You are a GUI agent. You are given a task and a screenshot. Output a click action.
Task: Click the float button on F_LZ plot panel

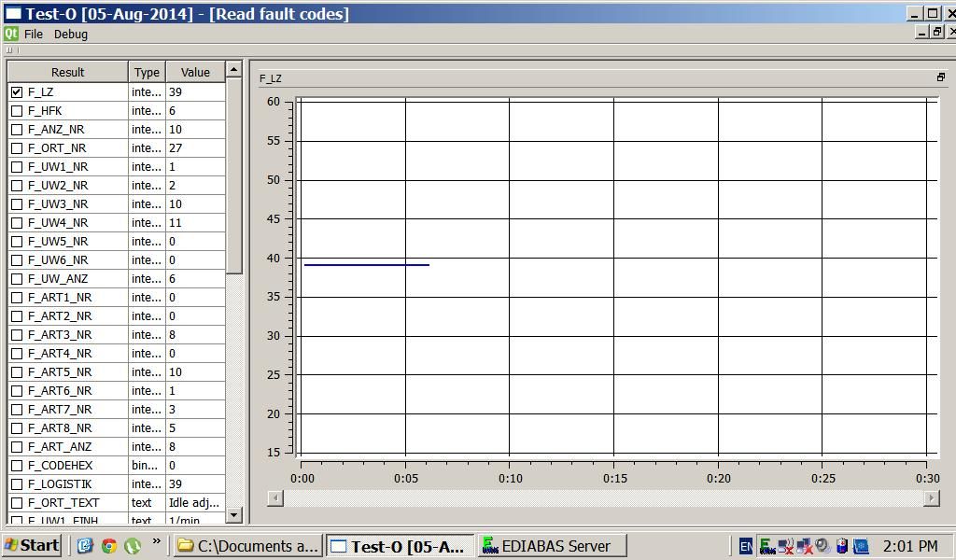(940, 77)
